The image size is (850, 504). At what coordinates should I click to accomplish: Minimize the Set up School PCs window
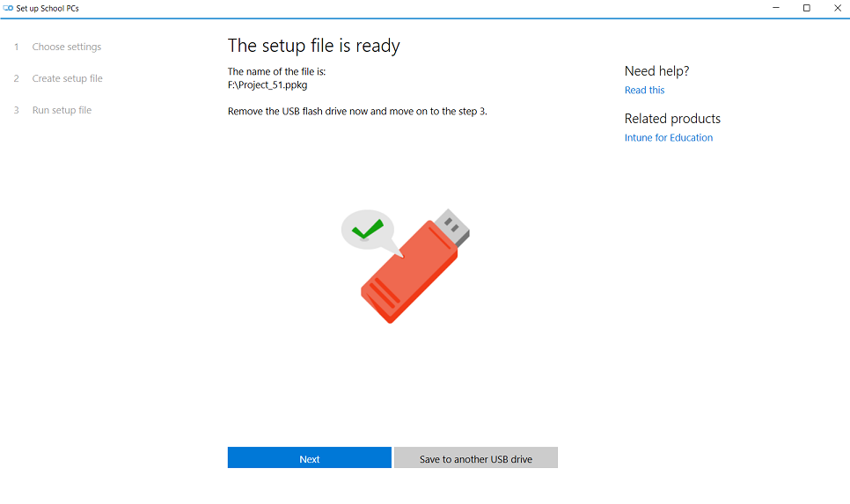click(x=776, y=8)
